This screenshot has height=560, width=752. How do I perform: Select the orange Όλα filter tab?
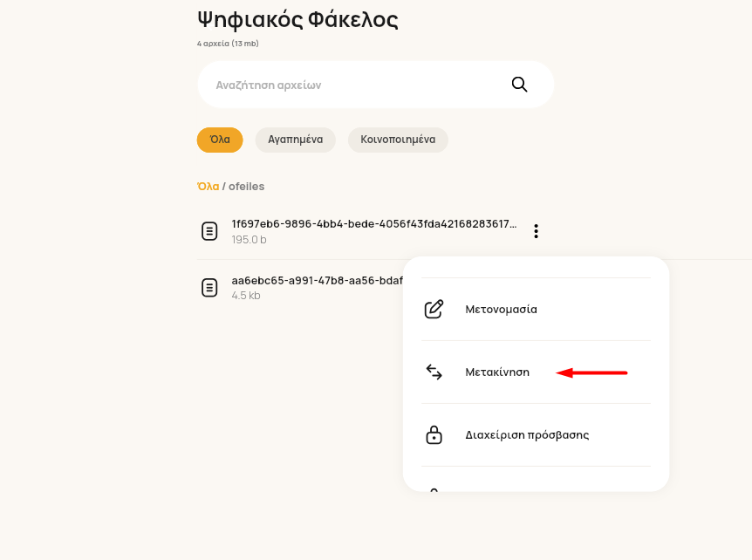point(220,140)
